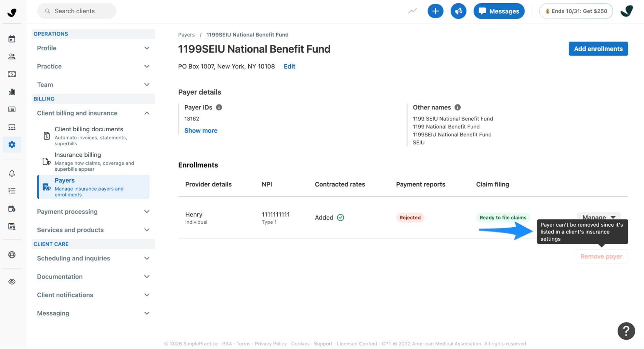Viewport: 644px width, 349px height.
Task: Click the Remove payer button
Action: [x=601, y=256]
